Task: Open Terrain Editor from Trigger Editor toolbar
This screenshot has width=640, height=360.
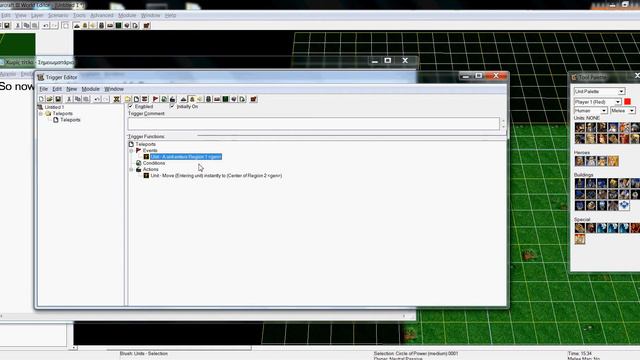Action: (x=183, y=99)
